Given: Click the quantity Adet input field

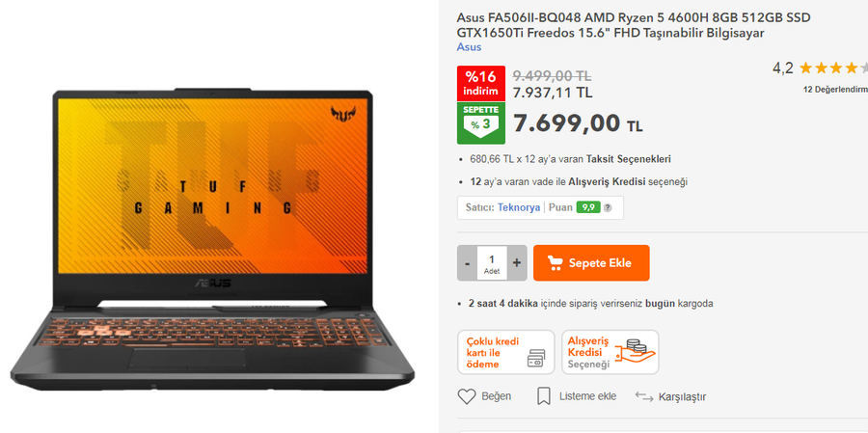Looking at the screenshot, I should (492, 263).
